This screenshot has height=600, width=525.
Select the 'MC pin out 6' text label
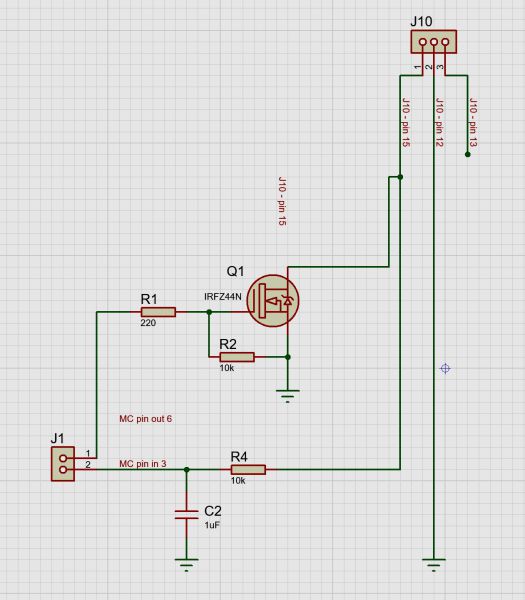point(145,419)
